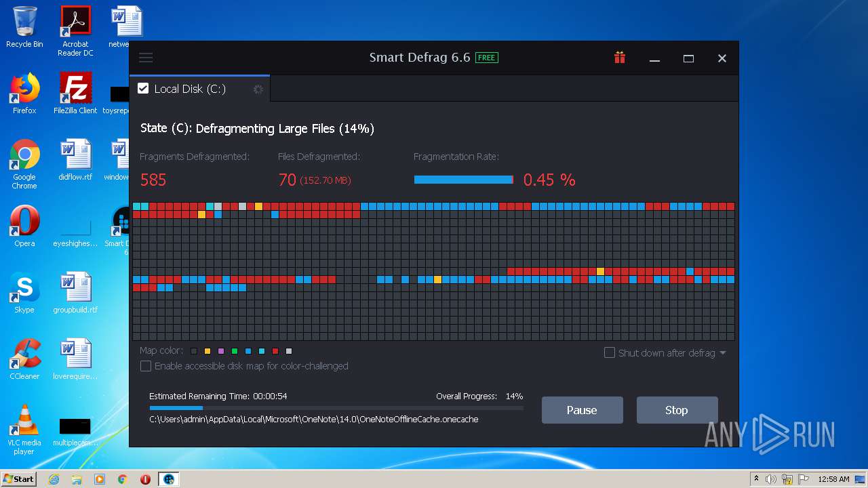868x488 pixels.
Task: Pause the defragmentation
Action: pos(582,410)
